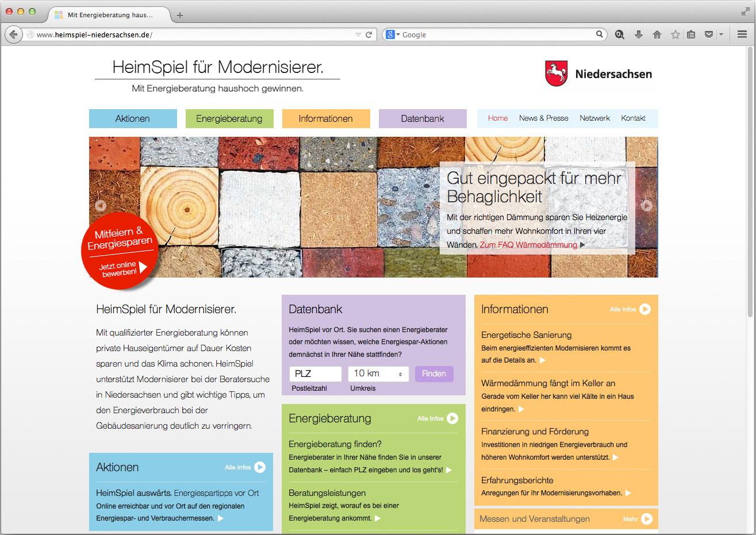Image resolution: width=756 pixels, height=535 pixels.
Task: Select the Datenbank navigation tab
Action: click(x=423, y=118)
